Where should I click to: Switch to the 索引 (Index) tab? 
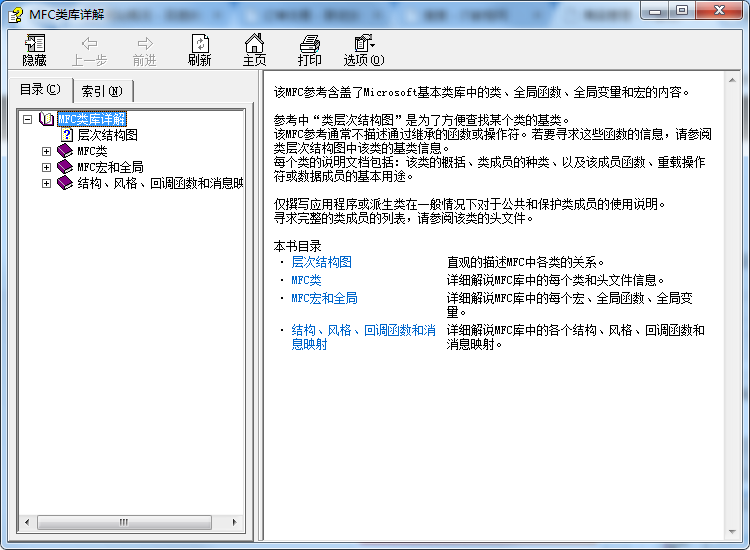coord(102,91)
